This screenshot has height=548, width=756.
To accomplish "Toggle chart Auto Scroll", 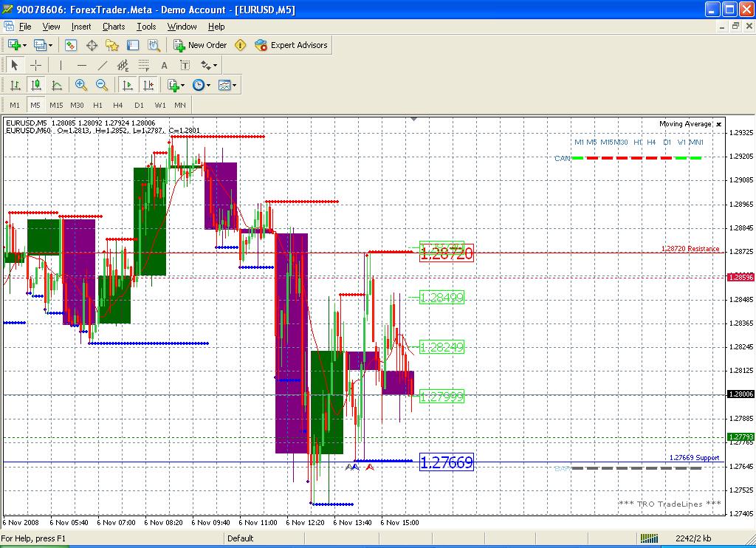I will pyautogui.click(x=128, y=85).
